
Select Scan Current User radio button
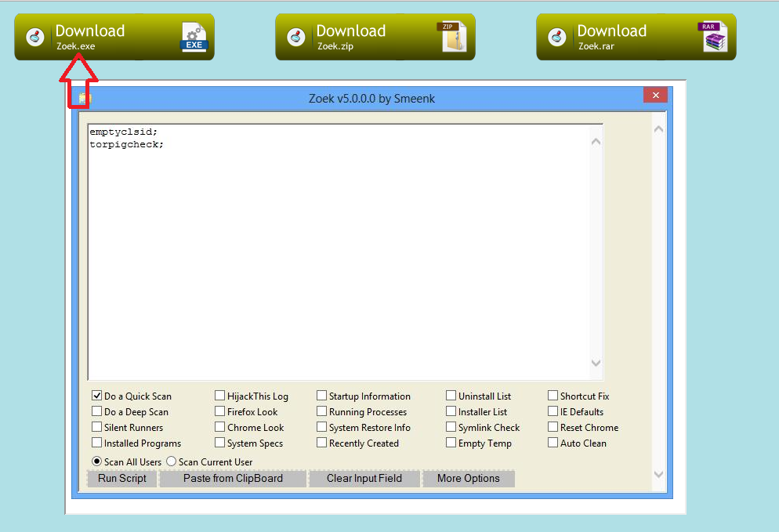coord(172,461)
